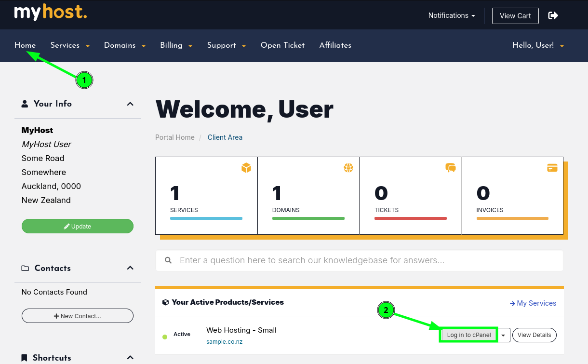Collapse the Shortcuts panel

coord(130,358)
